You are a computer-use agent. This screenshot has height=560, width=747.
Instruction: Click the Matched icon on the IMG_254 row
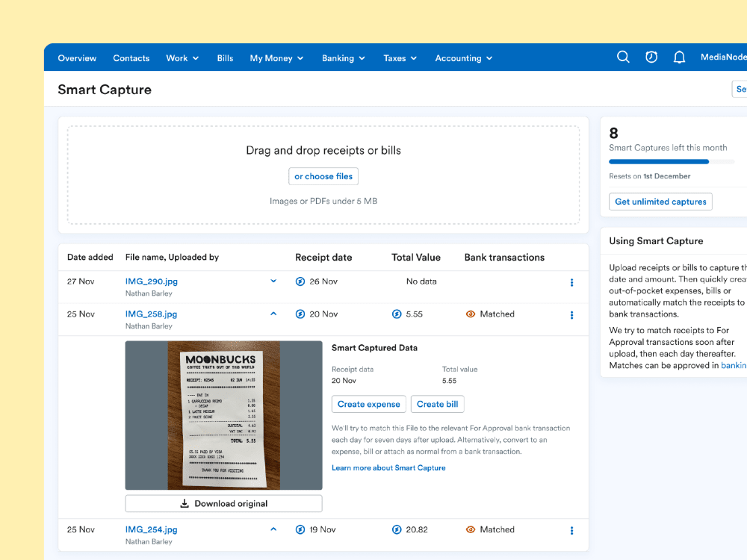click(469, 529)
